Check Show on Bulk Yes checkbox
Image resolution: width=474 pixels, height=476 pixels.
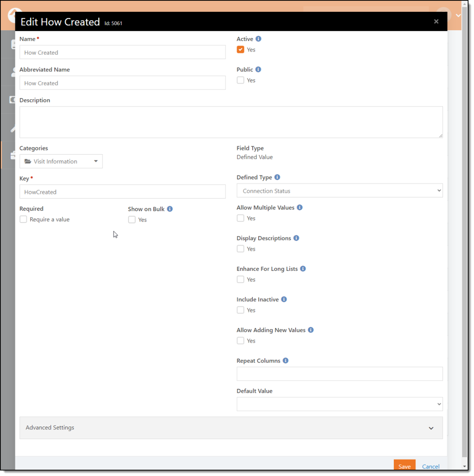click(x=132, y=220)
